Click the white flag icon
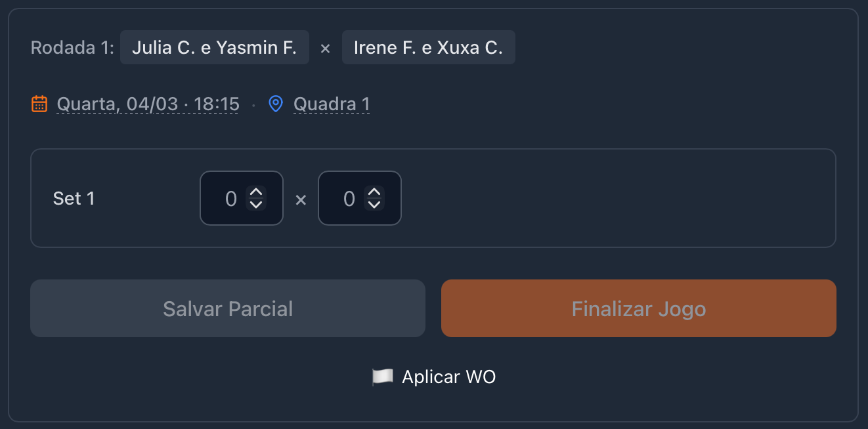This screenshot has height=429, width=868. click(x=382, y=377)
